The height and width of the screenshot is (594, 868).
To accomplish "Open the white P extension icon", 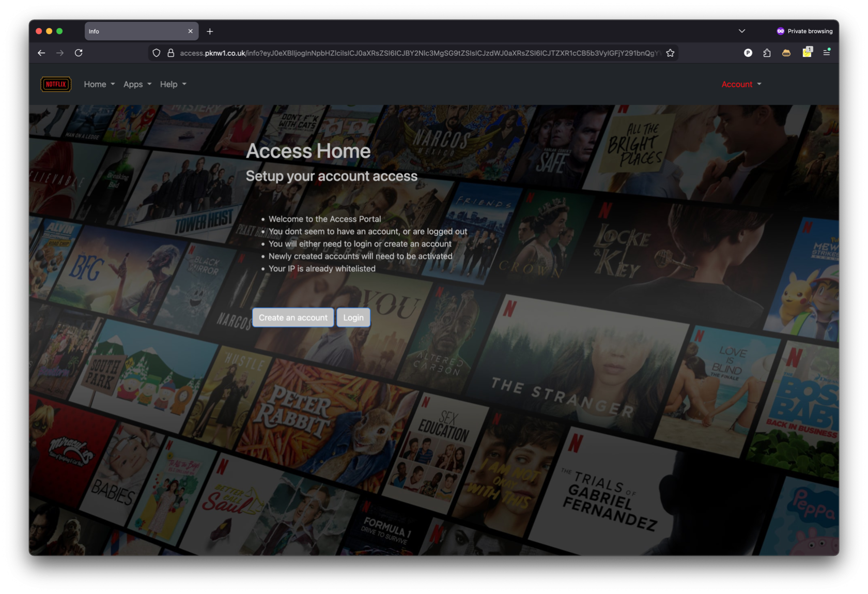I will pyautogui.click(x=748, y=53).
